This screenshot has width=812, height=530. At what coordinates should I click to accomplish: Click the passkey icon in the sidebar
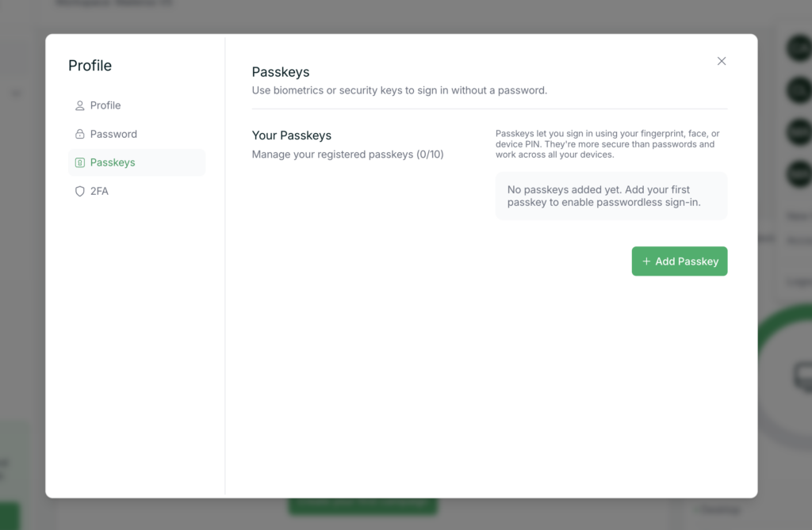click(x=79, y=162)
